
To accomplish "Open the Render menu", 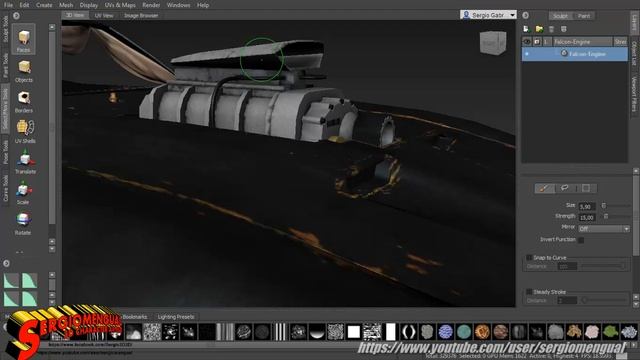I will click(151, 5).
